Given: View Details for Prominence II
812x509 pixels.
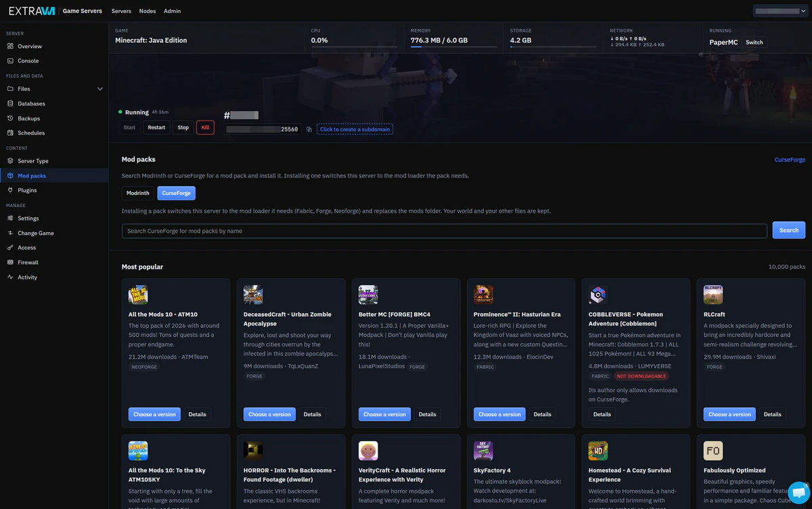Looking at the screenshot, I should [543, 414].
